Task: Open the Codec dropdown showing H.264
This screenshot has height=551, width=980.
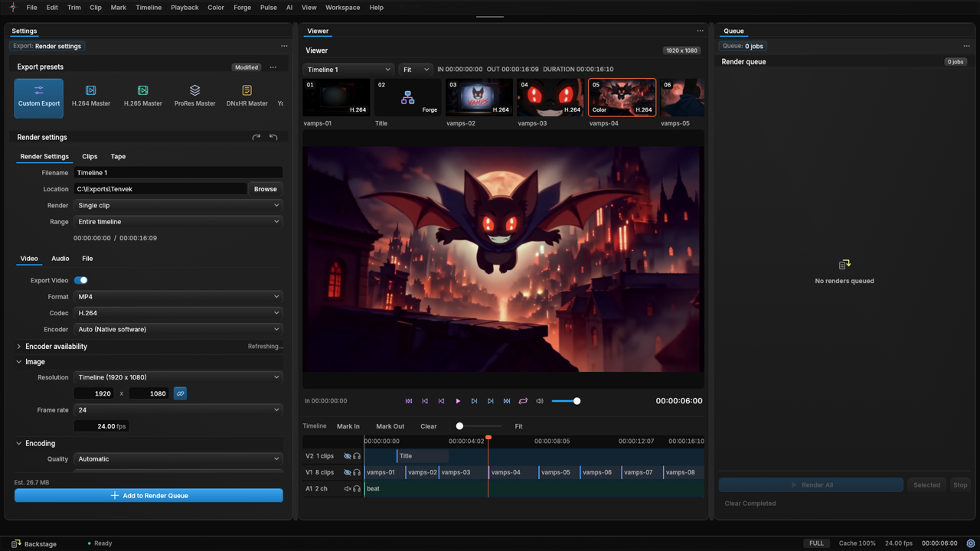Action: pyautogui.click(x=178, y=313)
